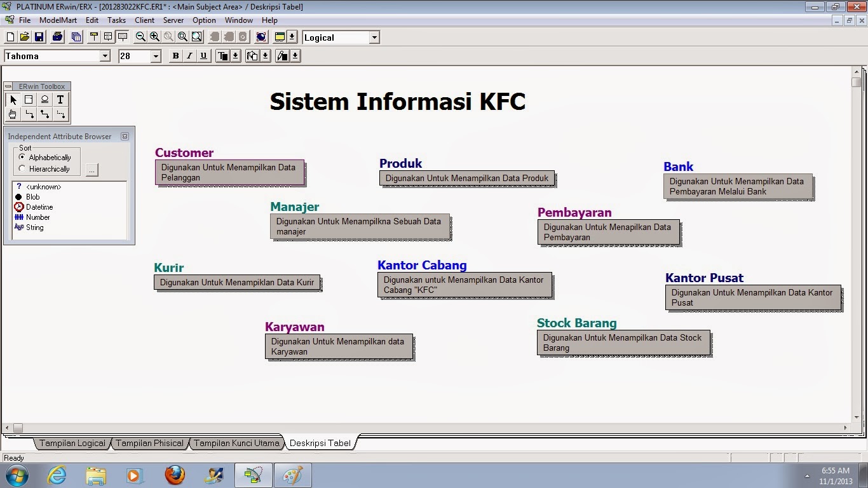The width and height of the screenshot is (868, 488).
Task: Click the ellipsis button in Independent Attribute Browser
Action: [92, 170]
